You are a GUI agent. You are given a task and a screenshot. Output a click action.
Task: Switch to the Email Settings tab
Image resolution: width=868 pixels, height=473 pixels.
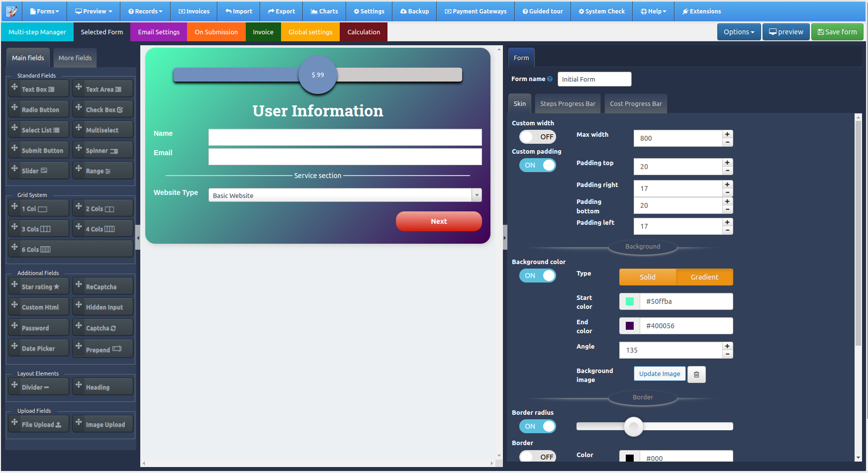pyautogui.click(x=158, y=31)
